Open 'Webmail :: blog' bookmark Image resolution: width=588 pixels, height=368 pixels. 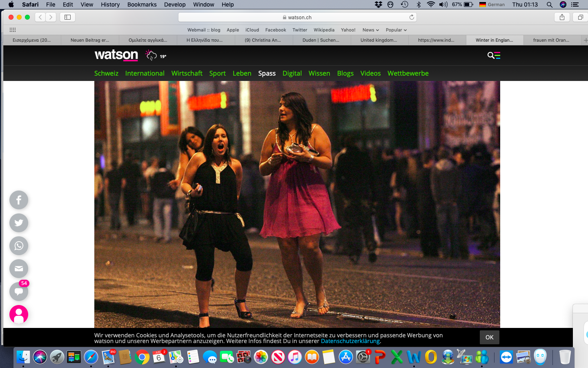(204, 30)
